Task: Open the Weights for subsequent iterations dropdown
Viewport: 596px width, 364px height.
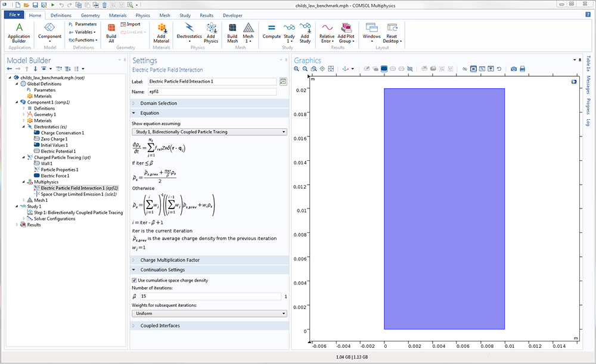Action: point(209,313)
